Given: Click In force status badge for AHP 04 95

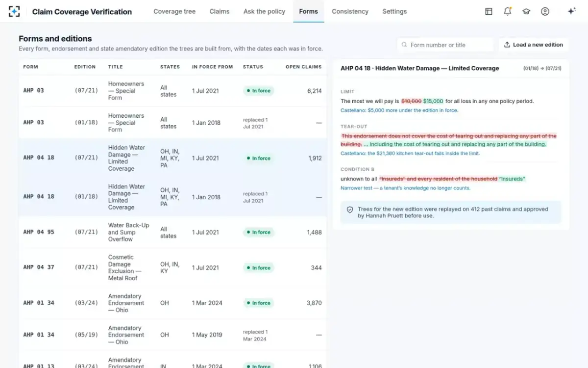Looking at the screenshot, I should 258,232.
